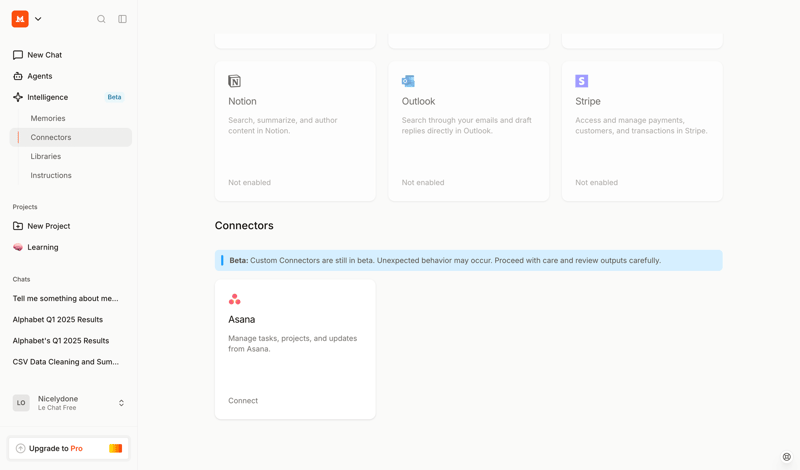Open Memories in the sidebar

[48, 118]
